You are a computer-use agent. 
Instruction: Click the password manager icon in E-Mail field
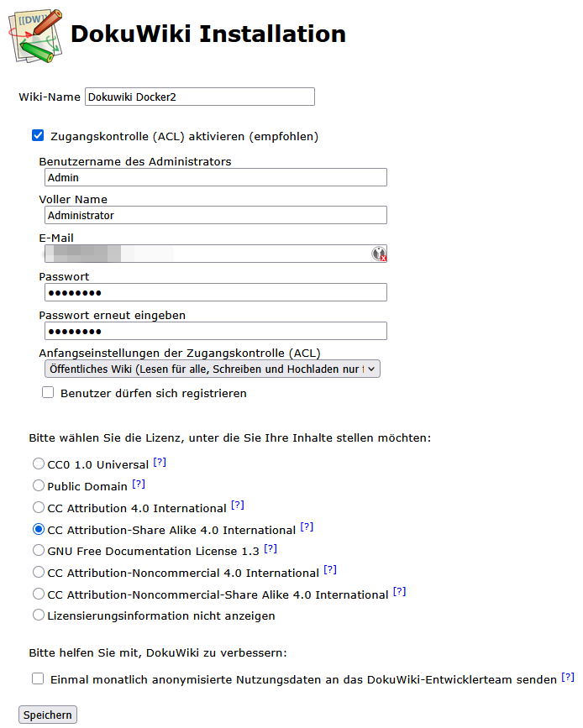[x=379, y=254]
